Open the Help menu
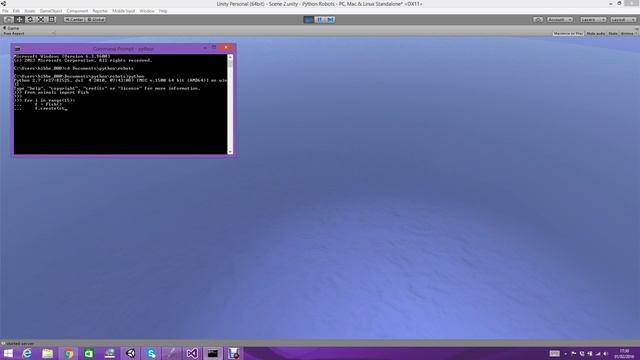The width and height of the screenshot is (640, 360). coord(163,11)
